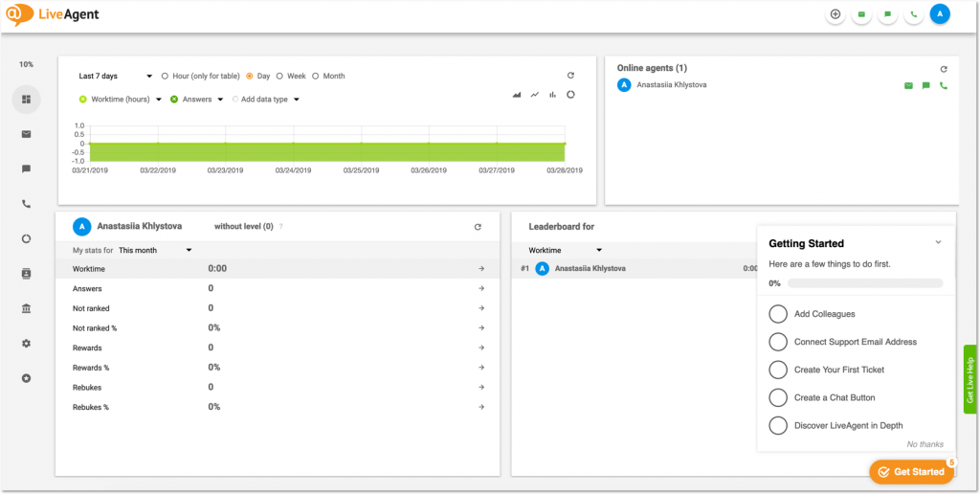Select Hour (only for table) radio

pos(165,77)
